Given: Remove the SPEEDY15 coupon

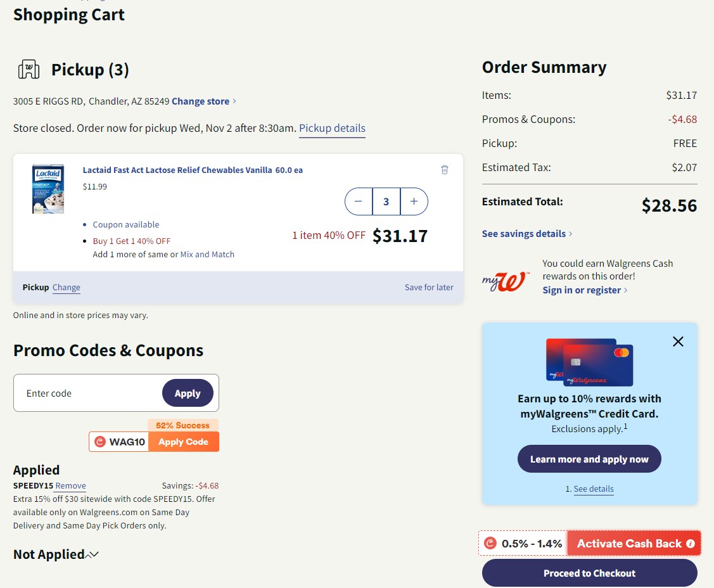Looking at the screenshot, I should (70, 485).
